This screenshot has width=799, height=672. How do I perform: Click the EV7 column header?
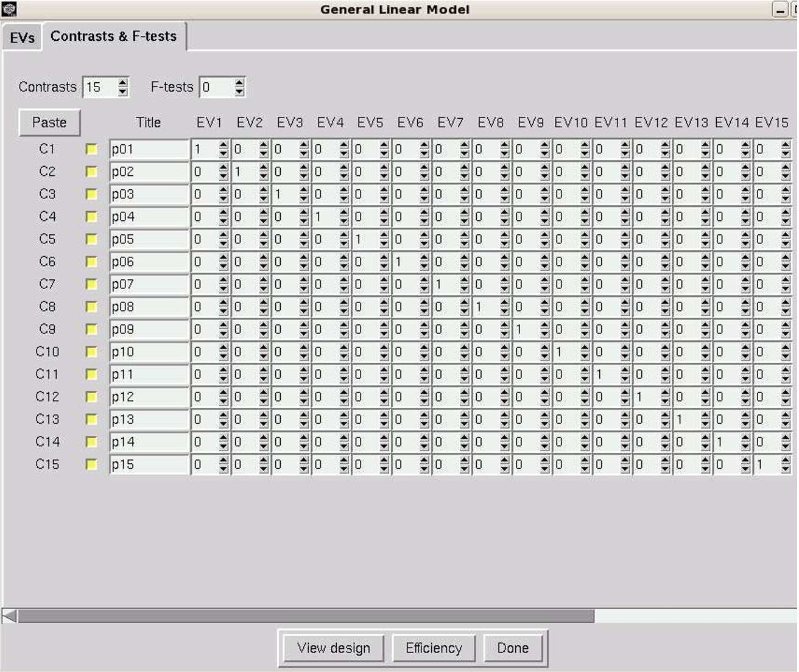[x=451, y=122]
